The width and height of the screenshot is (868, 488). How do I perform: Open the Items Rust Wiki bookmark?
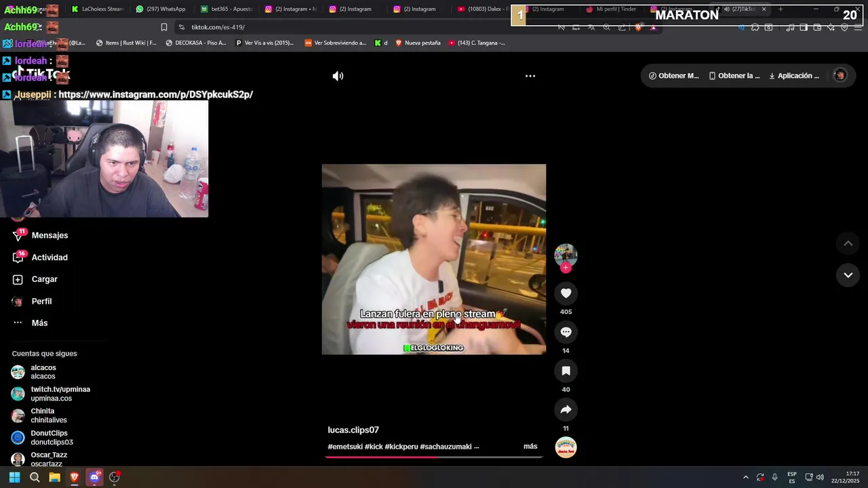[126, 43]
